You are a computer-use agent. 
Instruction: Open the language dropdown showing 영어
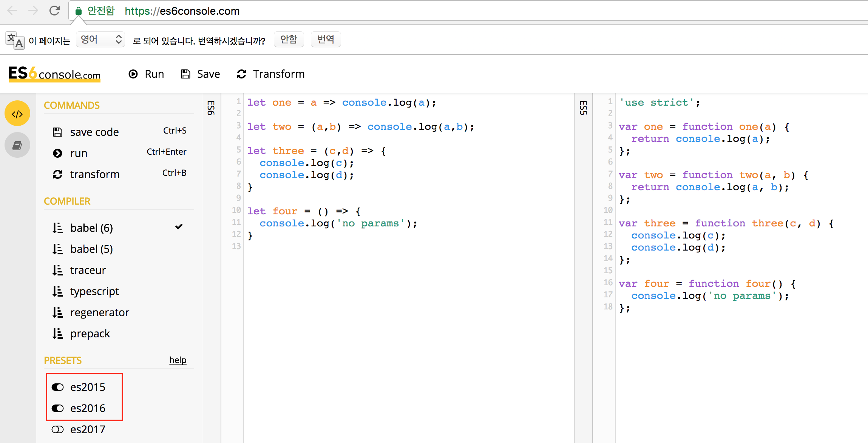point(100,39)
